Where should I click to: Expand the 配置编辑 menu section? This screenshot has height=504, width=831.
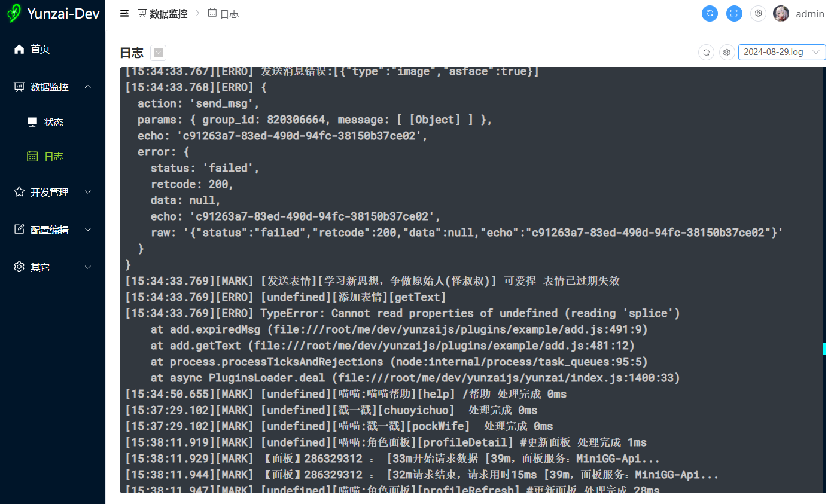53,230
